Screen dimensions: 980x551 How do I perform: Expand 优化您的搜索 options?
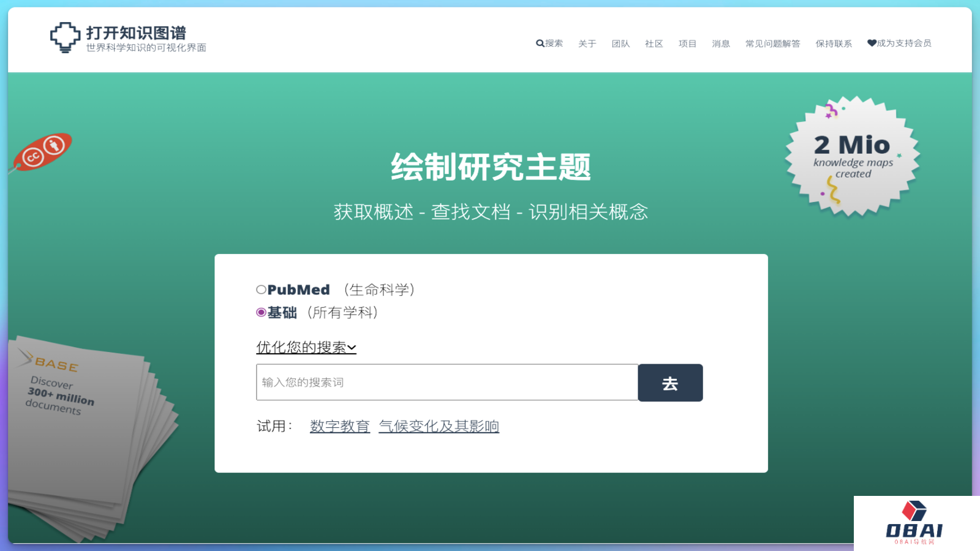pyautogui.click(x=306, y=347)
